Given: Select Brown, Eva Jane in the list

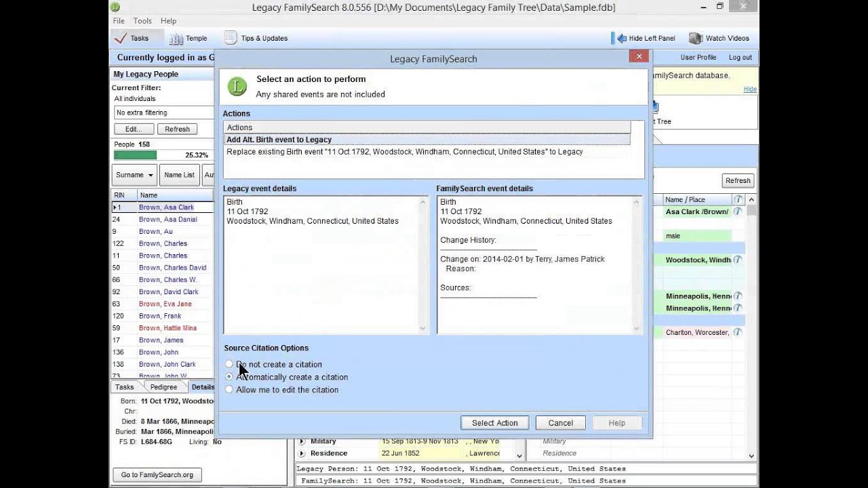Looking at the screenshot, I should 165,304.
